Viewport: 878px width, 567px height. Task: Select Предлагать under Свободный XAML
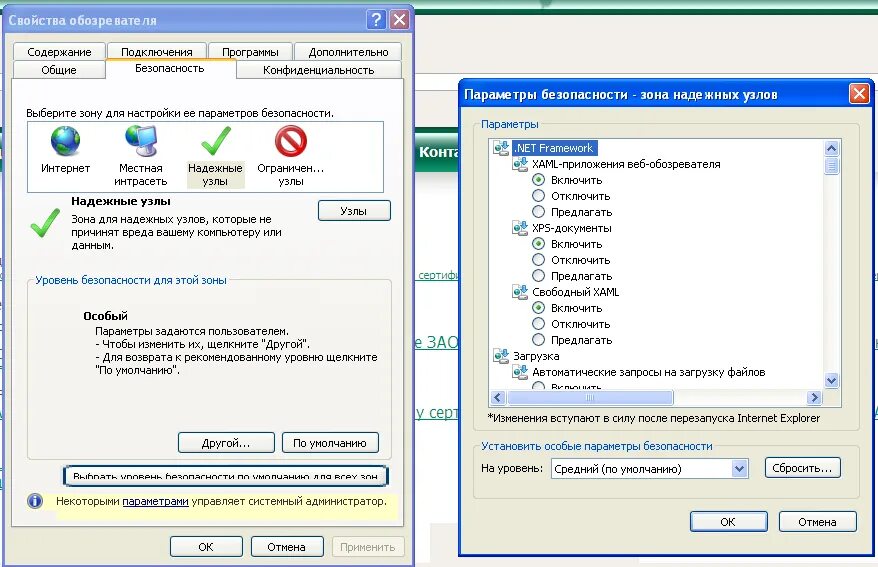pos(538,339)
